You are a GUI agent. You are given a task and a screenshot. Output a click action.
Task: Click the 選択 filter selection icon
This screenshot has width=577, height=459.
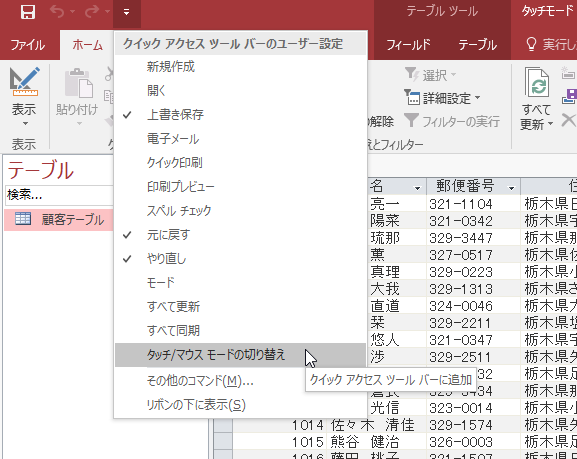pyautogui.click(x=411, y=74)
